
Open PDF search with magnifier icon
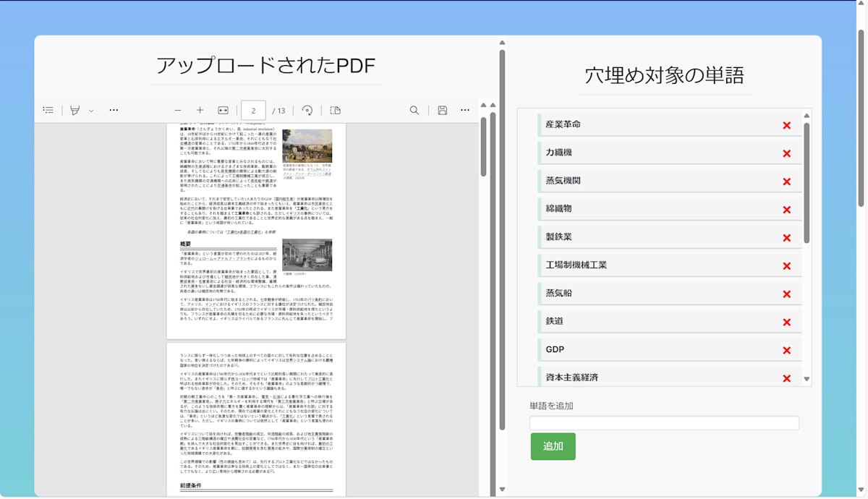[414, 110]
